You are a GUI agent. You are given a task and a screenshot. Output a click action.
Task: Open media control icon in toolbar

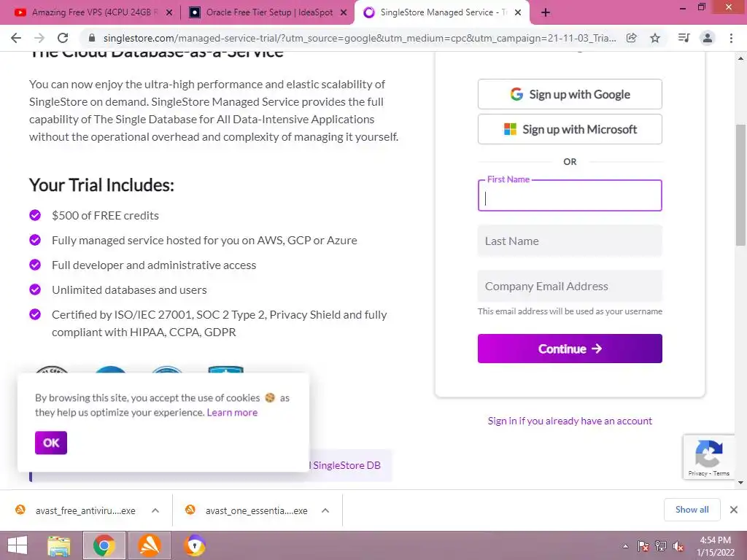click(x=684, y=38)
